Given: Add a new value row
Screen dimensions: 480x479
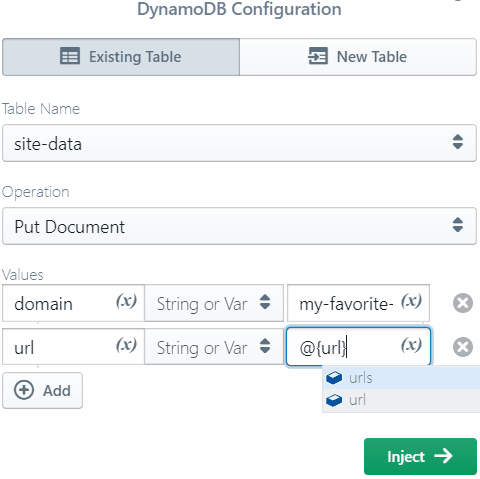Looking at the screenshot, I should [x=42, y=390].
